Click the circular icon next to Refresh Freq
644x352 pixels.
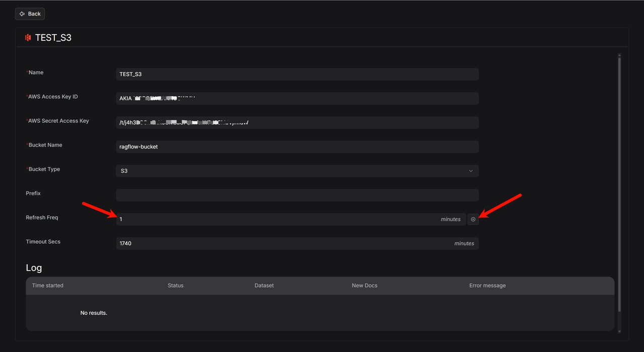(x=473, y=219)
